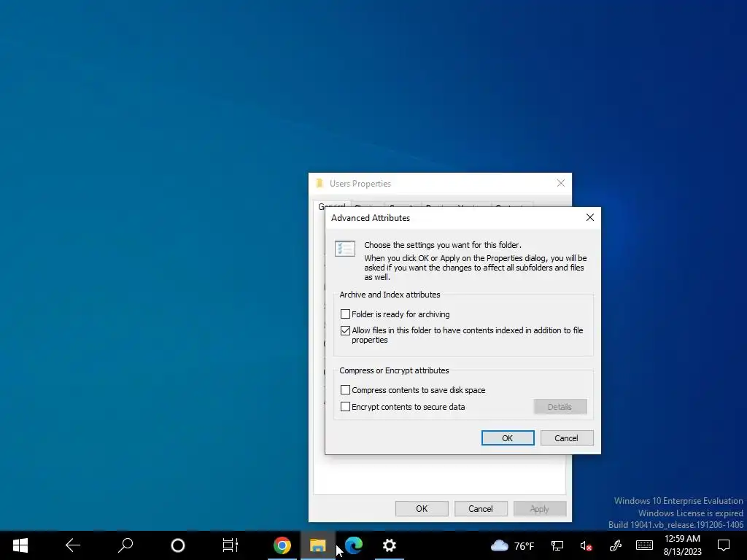Click the muted volume tray icon
This screenshot has height=560, width=747.
pos(586,545)
